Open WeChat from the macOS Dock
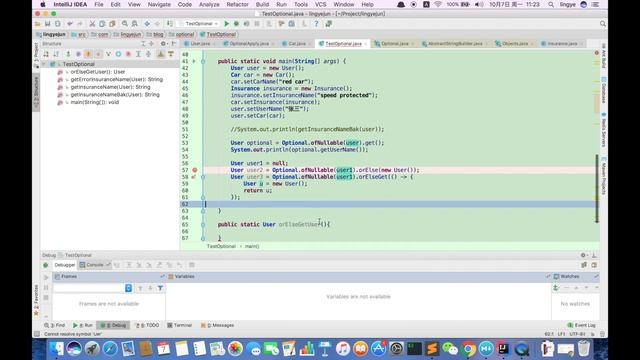 point(450,349)
